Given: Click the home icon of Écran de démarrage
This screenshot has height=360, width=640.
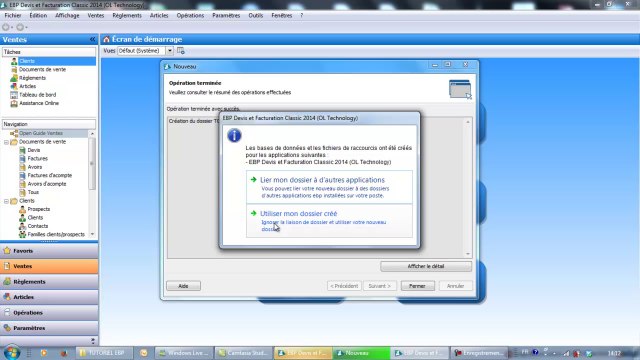Looking at the screenshot, I should point(107,39).
